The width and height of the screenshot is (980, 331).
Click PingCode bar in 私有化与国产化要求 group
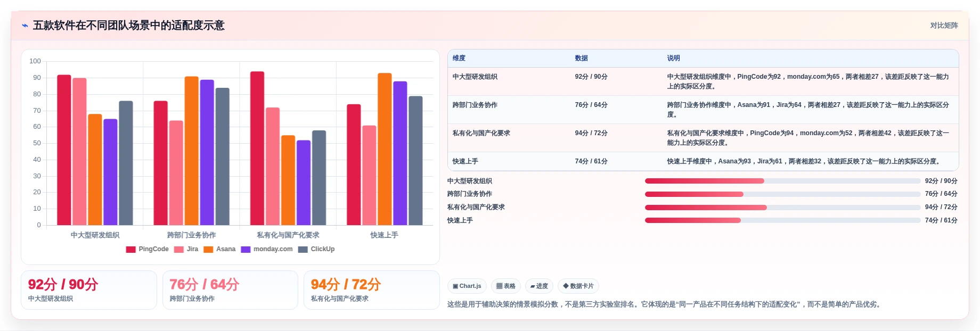257,148
